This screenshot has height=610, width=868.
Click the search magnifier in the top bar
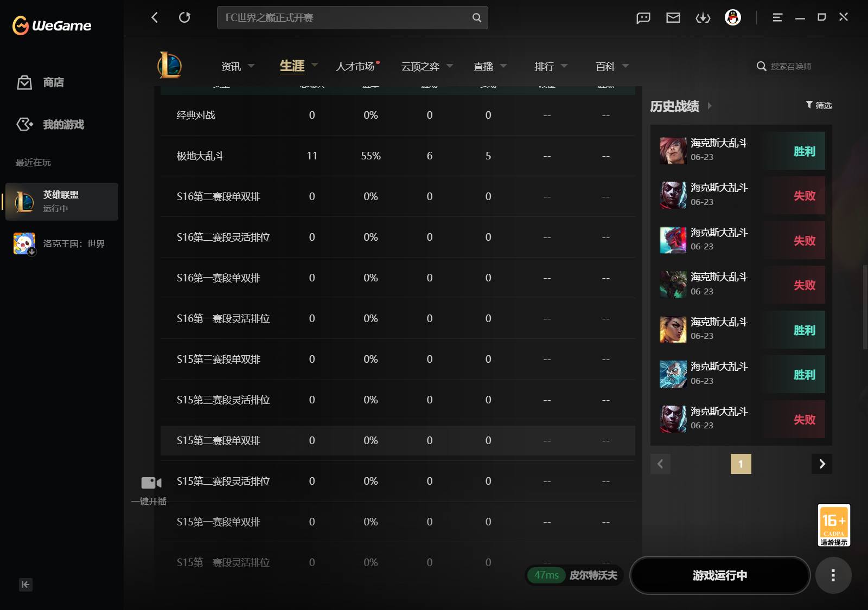click(x=476, y=17)
